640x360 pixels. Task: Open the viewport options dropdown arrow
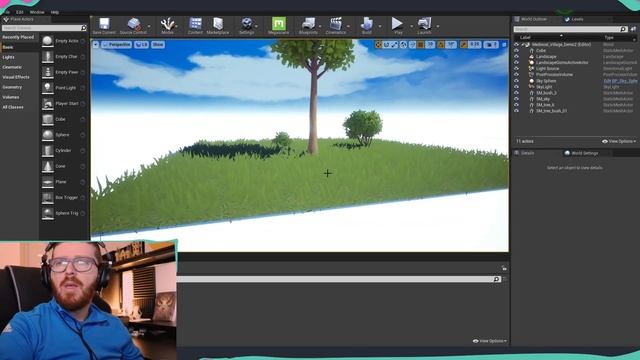[96, 44]
